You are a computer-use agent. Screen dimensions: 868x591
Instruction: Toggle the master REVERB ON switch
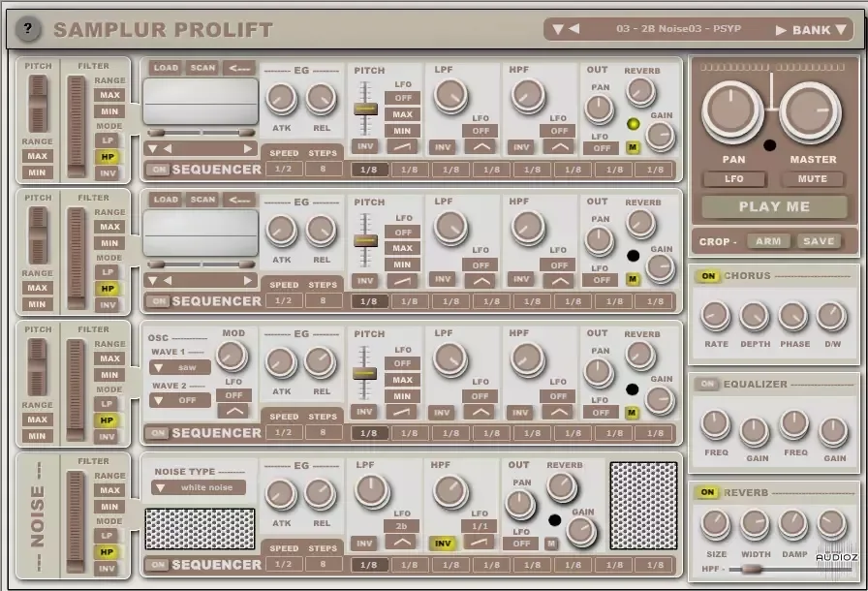tap(707, 492)
